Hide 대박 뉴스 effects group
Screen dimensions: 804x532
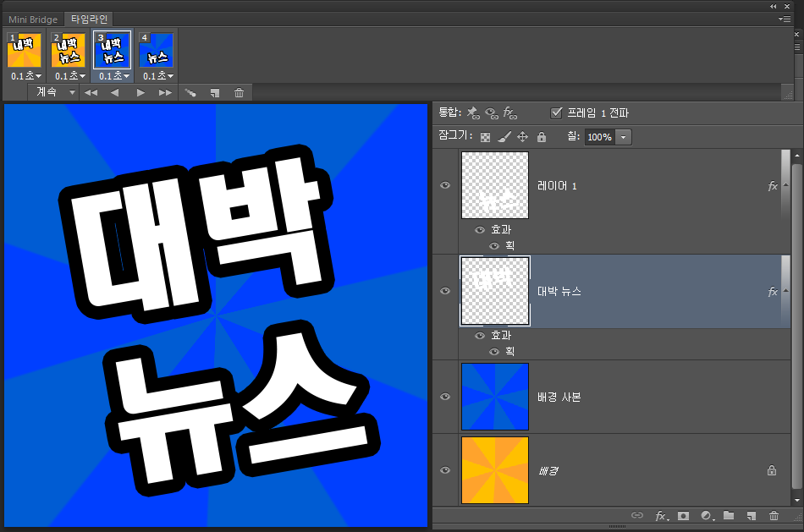coord(479,335)
